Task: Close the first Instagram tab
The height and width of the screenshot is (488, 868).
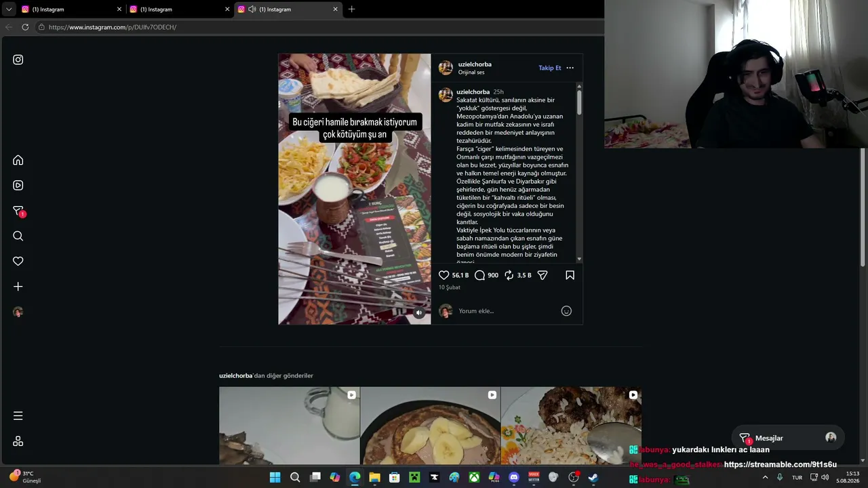Action: pyautogui.click(x=119, y=9)
